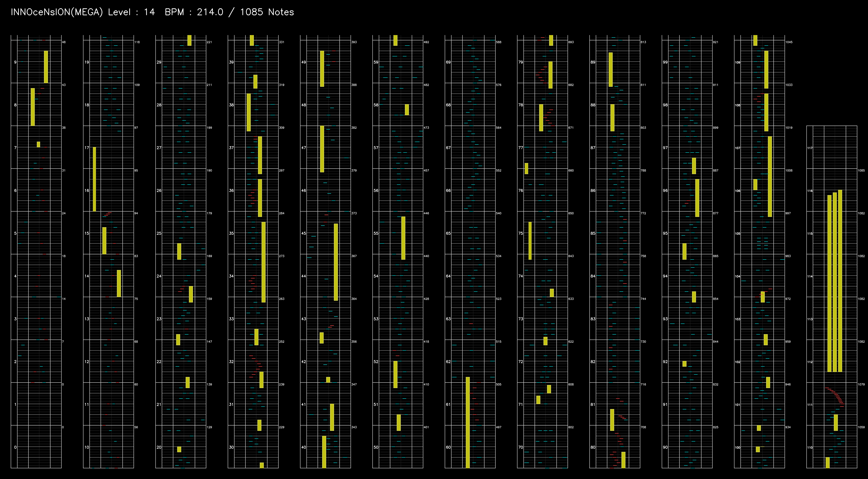Select middle of three long holds, measures 112-116

pos(835,282)
